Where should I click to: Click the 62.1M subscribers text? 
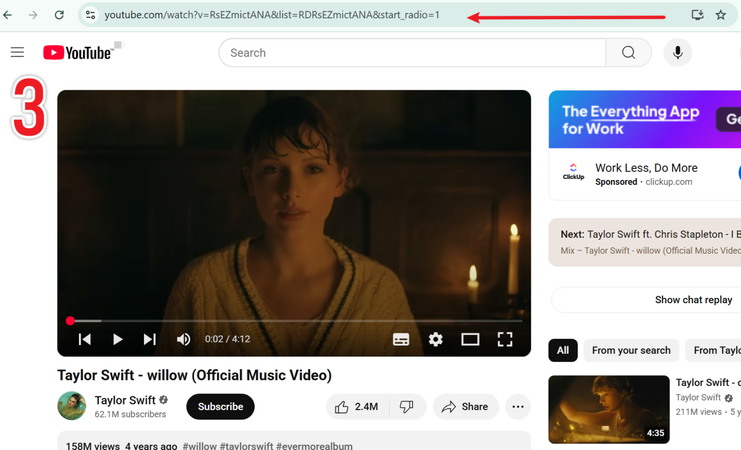pyautogui.click(x=130, y=414)
